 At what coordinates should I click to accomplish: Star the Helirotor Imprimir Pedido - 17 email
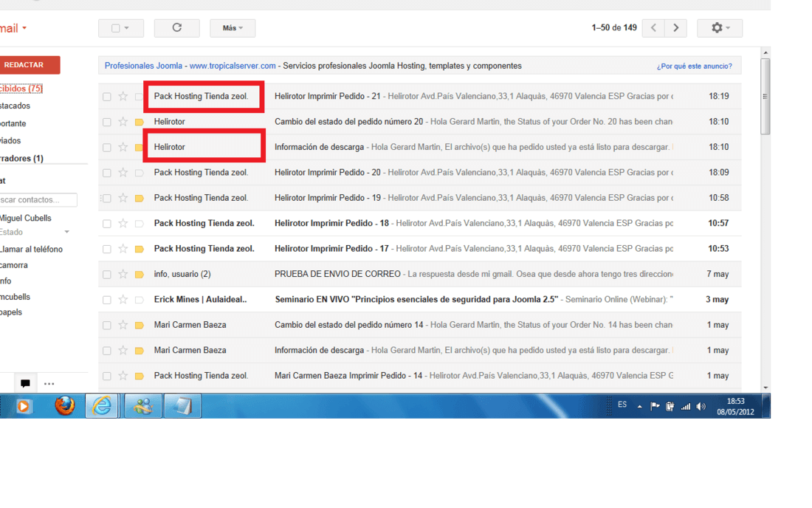click(x=123, y=249)
